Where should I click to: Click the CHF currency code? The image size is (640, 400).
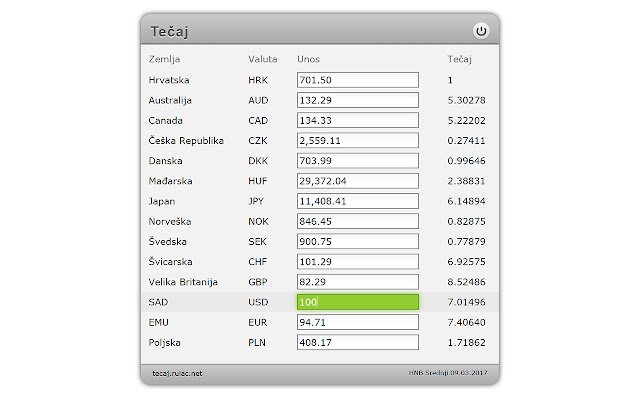(x=257, y=262)
